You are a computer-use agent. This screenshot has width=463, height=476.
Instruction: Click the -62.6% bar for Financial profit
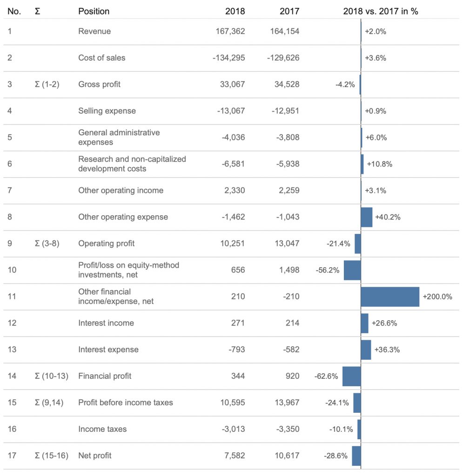(352, 377)
